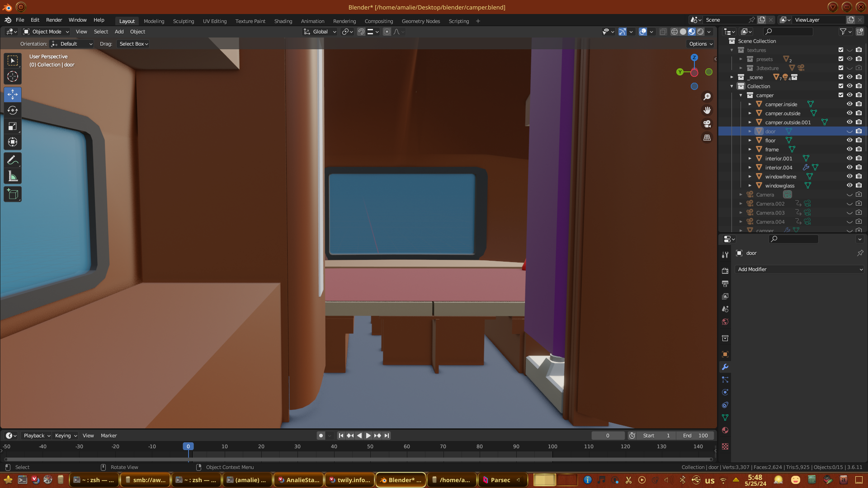This screenshot has width=868, height=488.
Task: Select the Move tool in toolbar
Action: click(x=13, y=94)
